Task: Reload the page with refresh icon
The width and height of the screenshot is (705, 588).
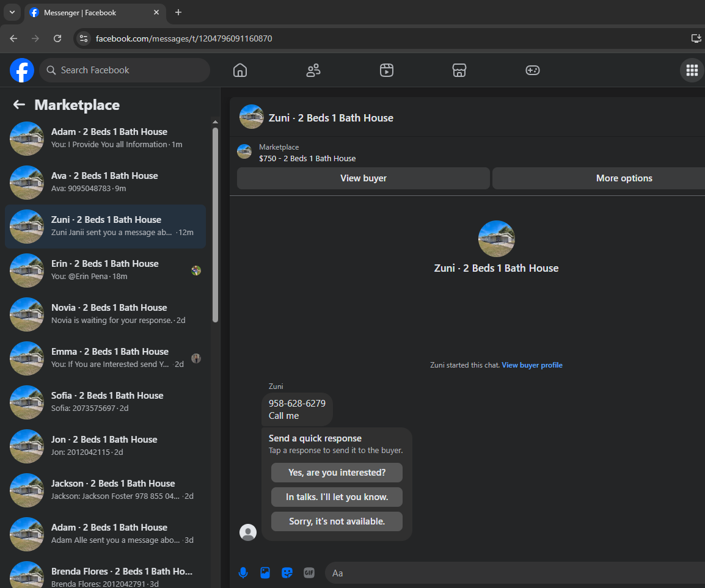Action: click(x=57, y=38)
